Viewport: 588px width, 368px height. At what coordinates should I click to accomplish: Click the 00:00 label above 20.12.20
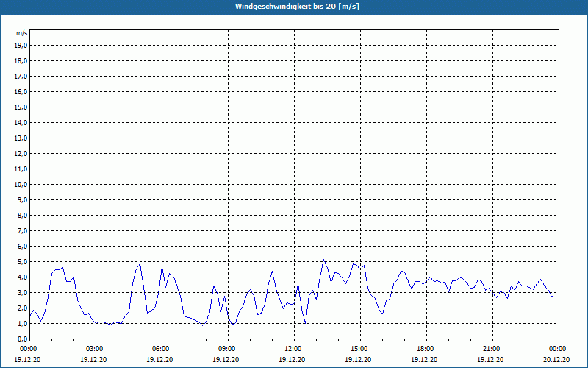click(x=556, y=349)
